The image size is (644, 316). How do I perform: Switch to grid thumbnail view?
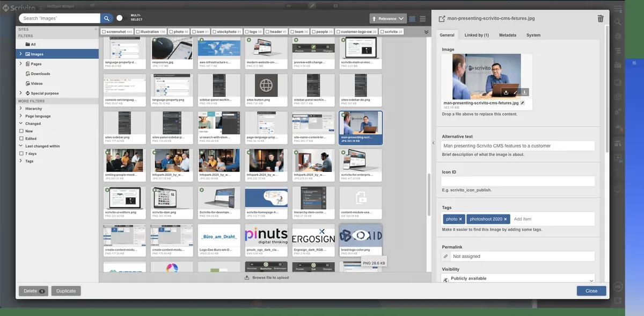click(412, 19)
